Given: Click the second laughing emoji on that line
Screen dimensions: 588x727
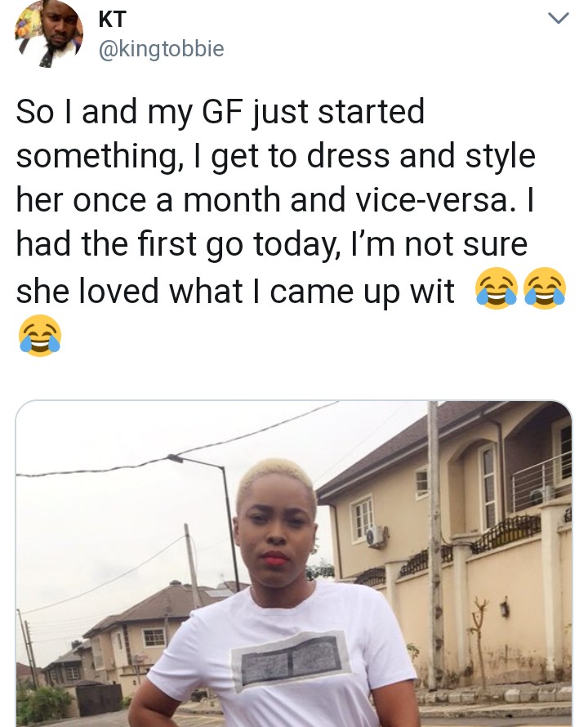Looking at the screenshot, I should coord(545,288).
